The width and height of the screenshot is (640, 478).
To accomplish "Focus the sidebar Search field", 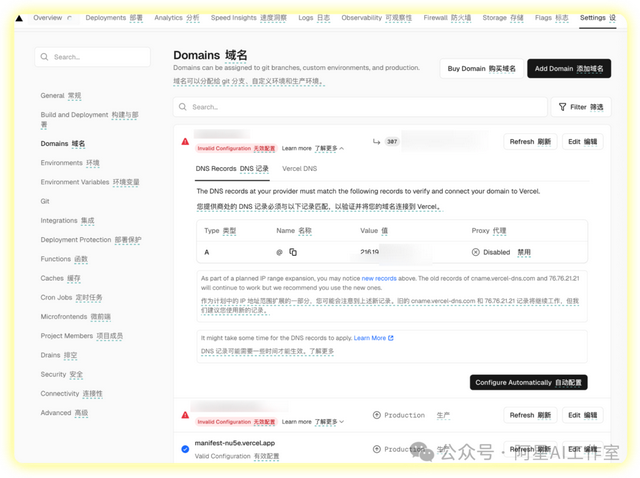I will click(93, 57).
